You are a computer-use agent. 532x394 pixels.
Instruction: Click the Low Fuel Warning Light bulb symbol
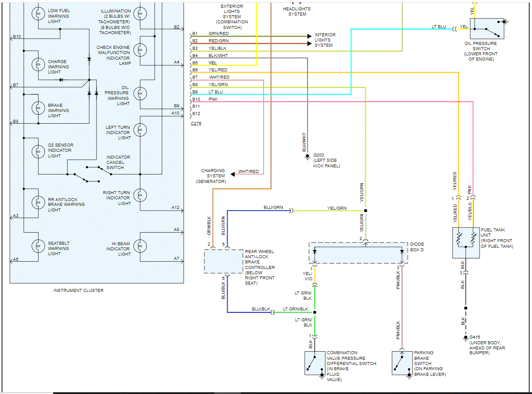click(38, 13)
